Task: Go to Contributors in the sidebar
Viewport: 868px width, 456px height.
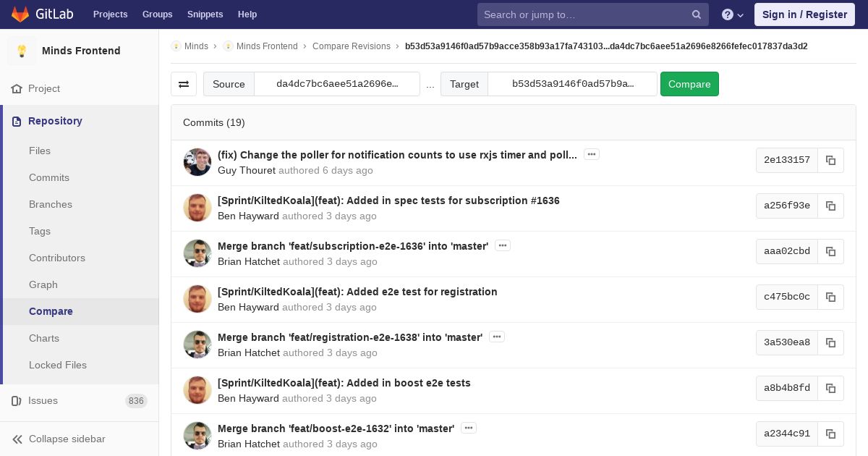Action: click(x=57, y=258)
